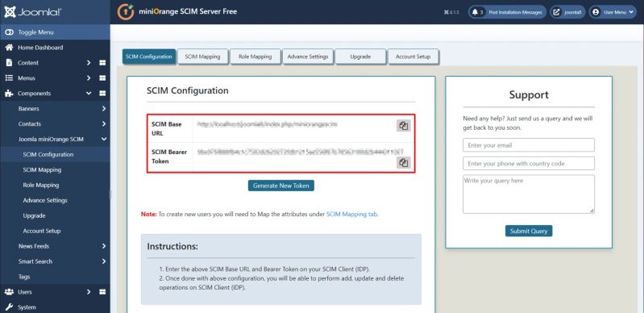Switch to Upgrade tab
Image resolution: width=644 pixels, height=313 pixels.
[360, 56]
